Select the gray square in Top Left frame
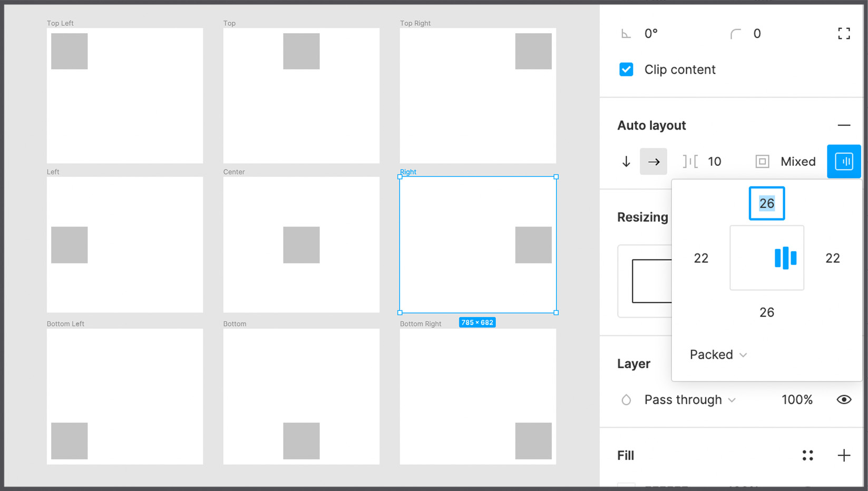Image resolution: width=868 pixels, height=491 pixels. click(70, 51)
